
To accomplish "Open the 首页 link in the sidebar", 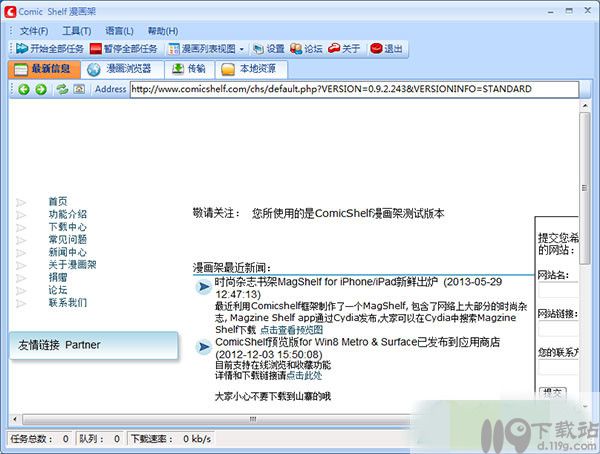I will (58, 201).
